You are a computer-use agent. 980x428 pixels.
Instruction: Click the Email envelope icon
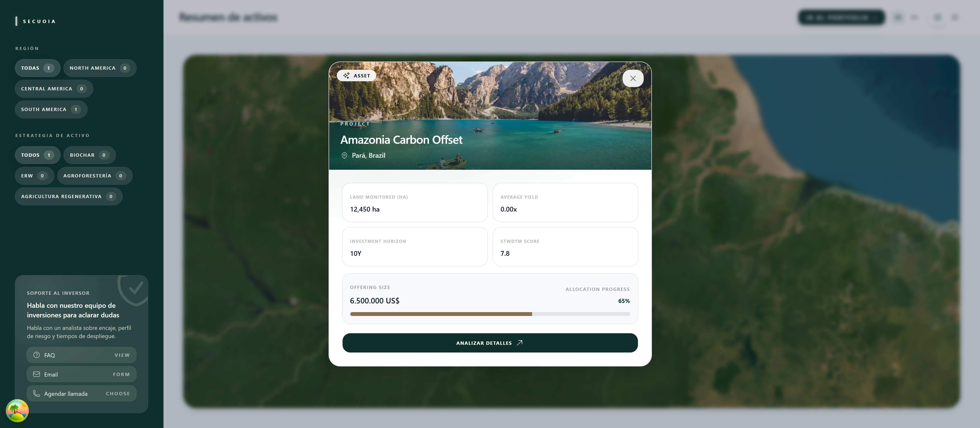pos(37,374)
